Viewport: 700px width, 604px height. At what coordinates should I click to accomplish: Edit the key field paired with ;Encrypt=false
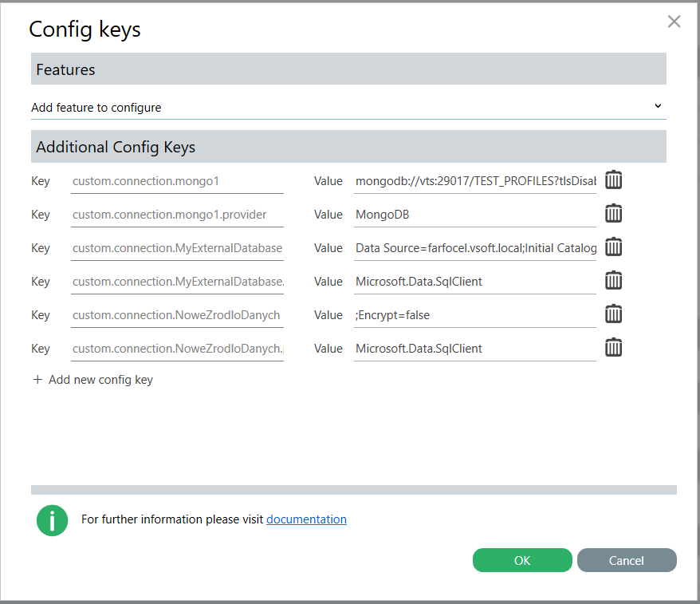coord(177,315)
